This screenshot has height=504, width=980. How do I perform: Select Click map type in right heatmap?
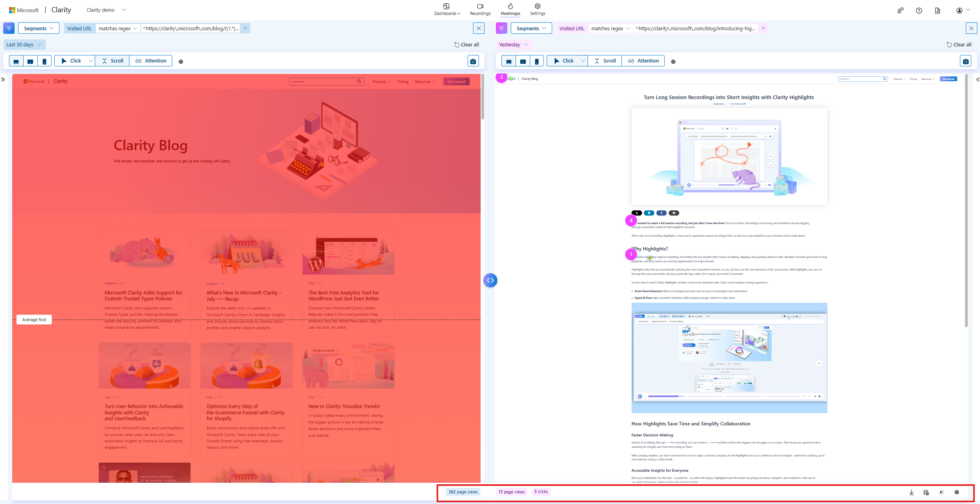pos(564,61)
